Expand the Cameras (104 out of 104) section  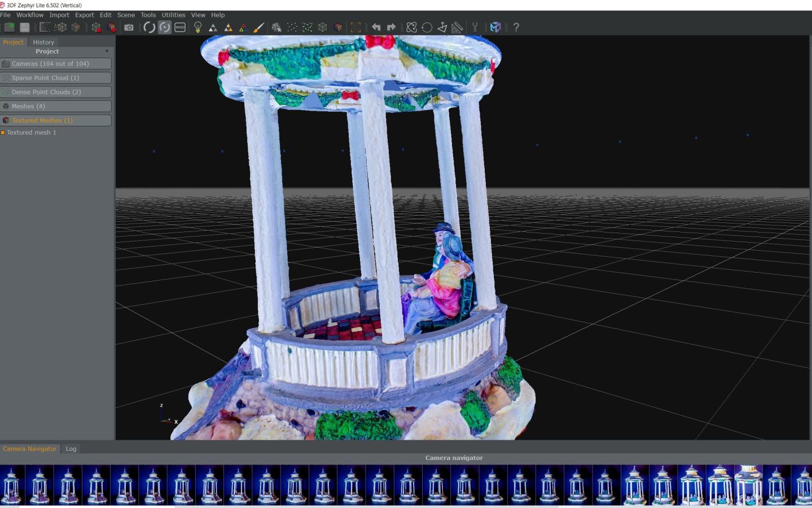click(56, 64)
